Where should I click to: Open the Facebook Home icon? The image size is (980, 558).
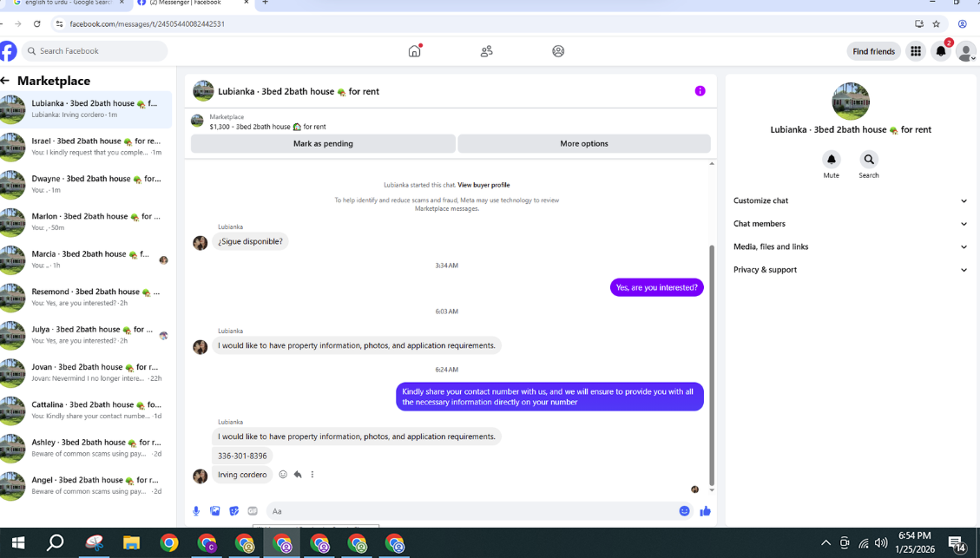[414, 51]
